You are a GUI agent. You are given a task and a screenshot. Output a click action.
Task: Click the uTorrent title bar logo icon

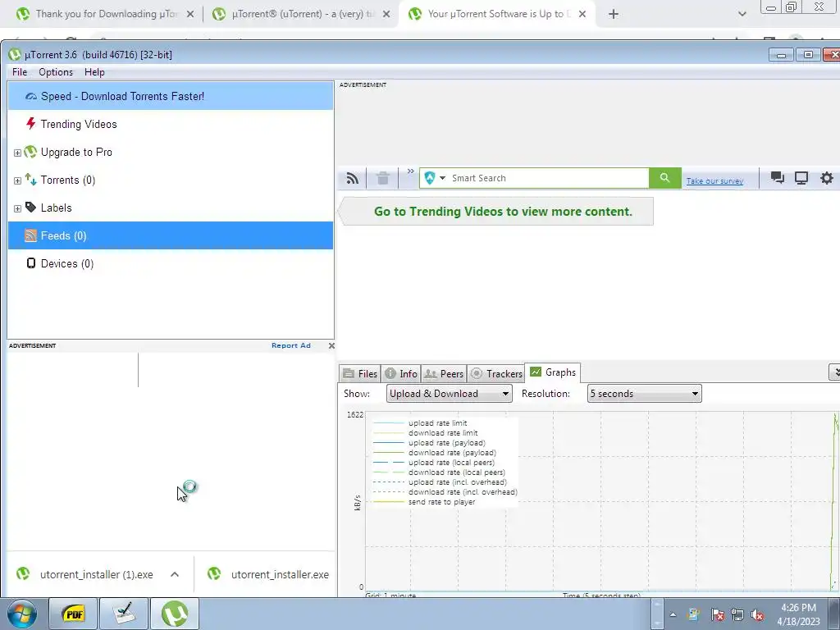(x=15, y=55)
